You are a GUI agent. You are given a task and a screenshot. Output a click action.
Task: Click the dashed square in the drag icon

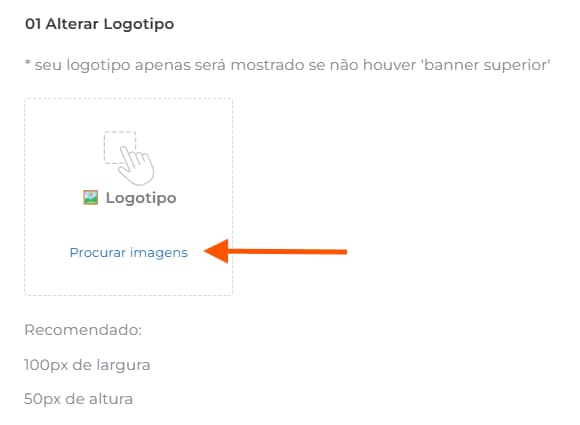coord(119,147)
